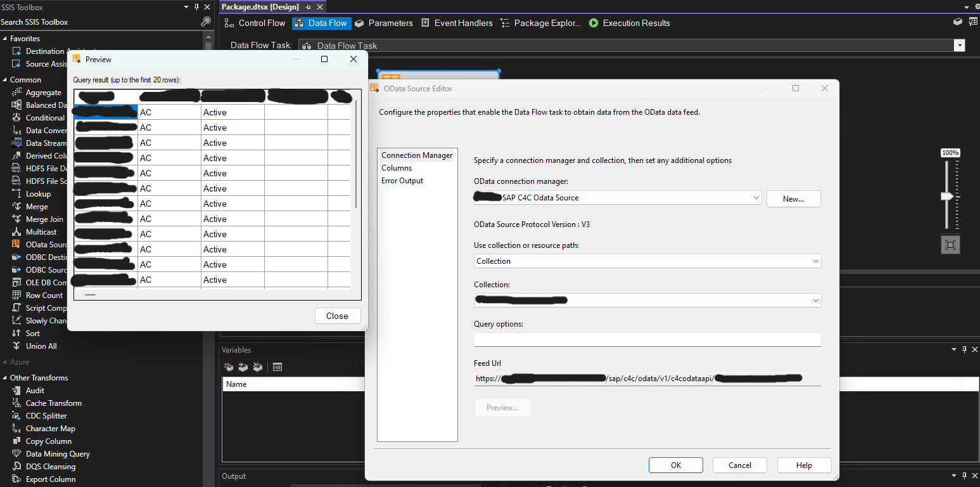Click Add Variable icon in Variables pane
980x487 pixels.
click(x=229, y=367)
